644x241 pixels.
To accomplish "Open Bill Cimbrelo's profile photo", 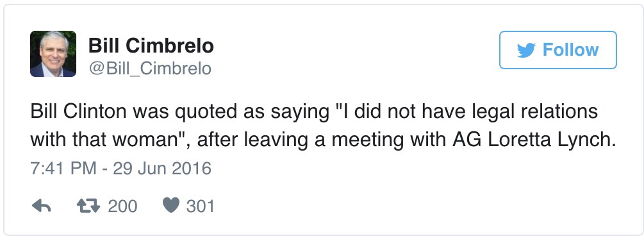I will pos(53,54).
